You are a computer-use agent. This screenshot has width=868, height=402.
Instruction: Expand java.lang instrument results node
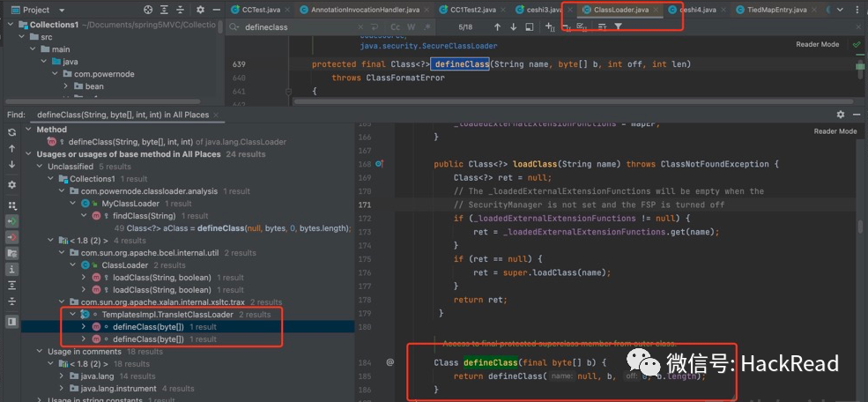(62, 389)
